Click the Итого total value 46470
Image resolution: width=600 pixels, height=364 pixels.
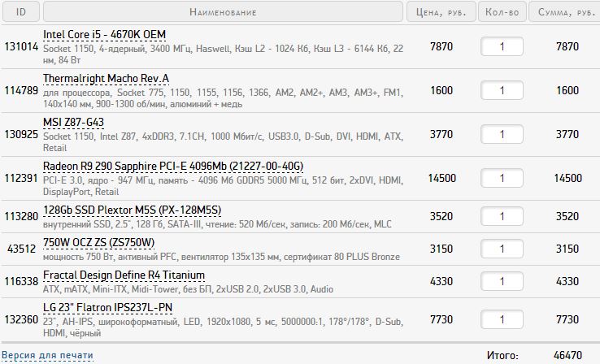tap(567, 355)
